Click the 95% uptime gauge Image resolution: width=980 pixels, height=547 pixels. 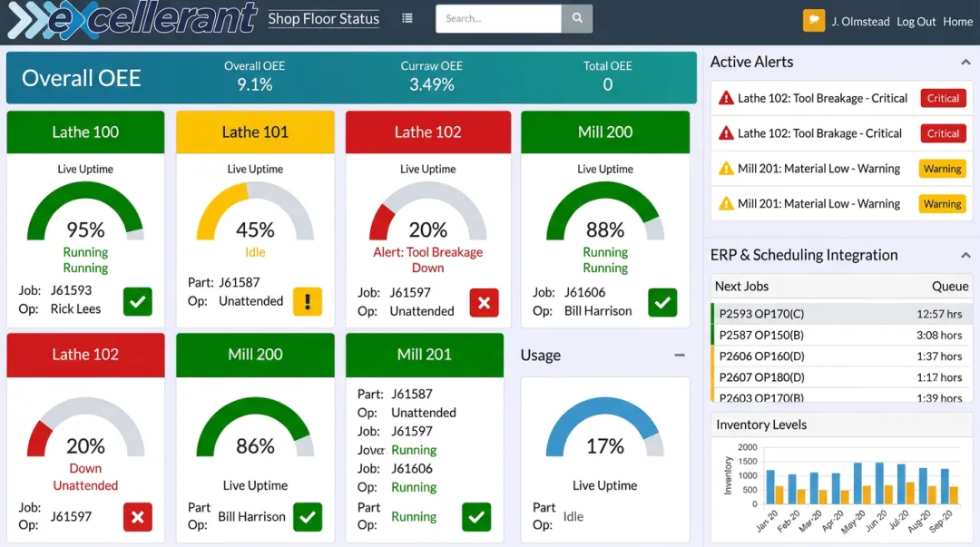[x=85, y=211]
